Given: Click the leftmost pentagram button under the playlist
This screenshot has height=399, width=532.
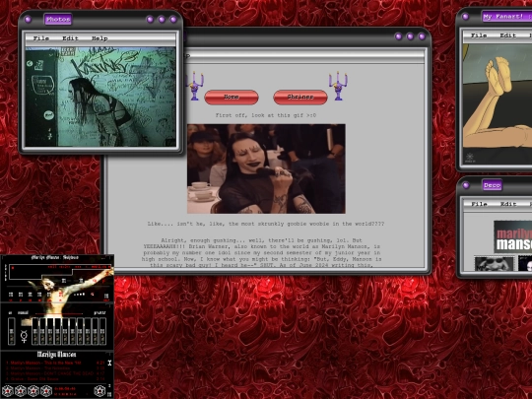Looking at the screenshot, I should pyautogui.click(x=8, y=391).
